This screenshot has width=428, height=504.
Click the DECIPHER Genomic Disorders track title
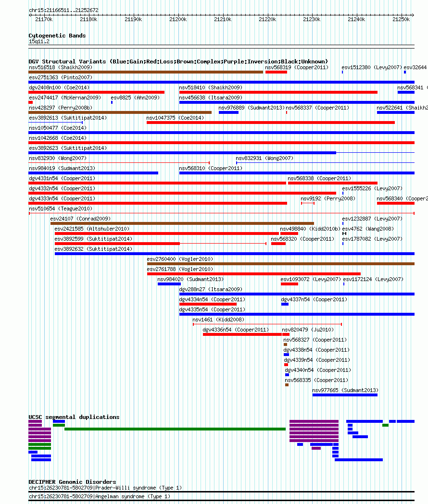73,482
